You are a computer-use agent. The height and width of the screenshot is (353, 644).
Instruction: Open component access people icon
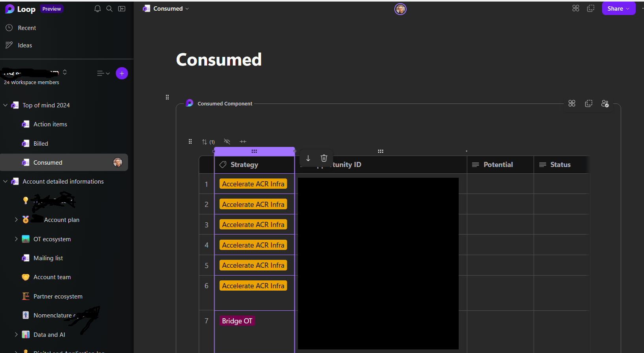[x=605, y=103]
